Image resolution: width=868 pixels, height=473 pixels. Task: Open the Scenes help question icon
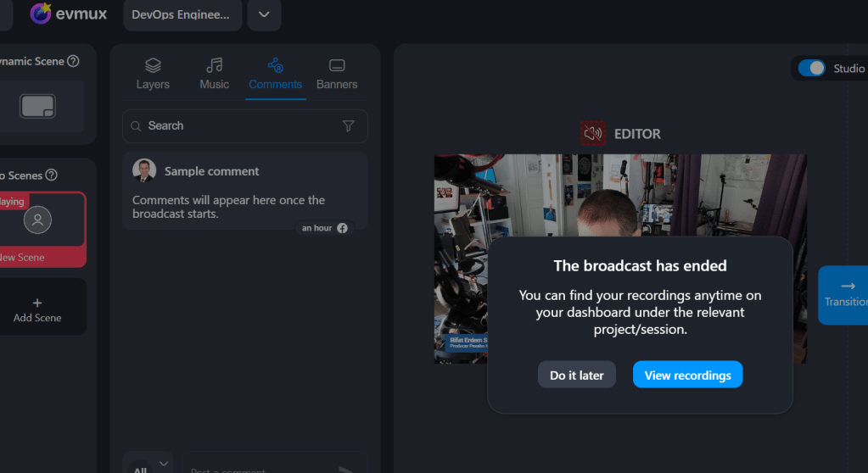click(52, 175)
